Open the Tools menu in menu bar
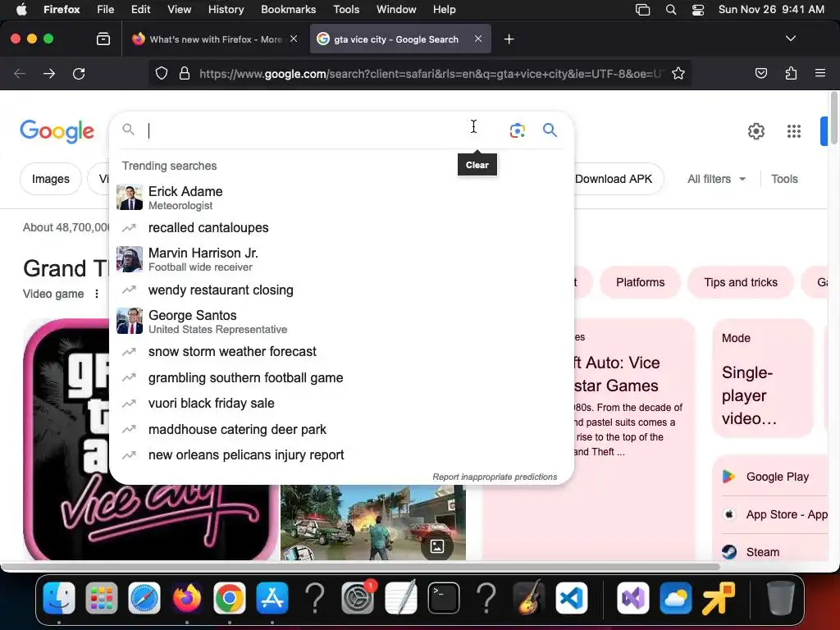This screenshot has width=840, height=630. click(346, 10)
